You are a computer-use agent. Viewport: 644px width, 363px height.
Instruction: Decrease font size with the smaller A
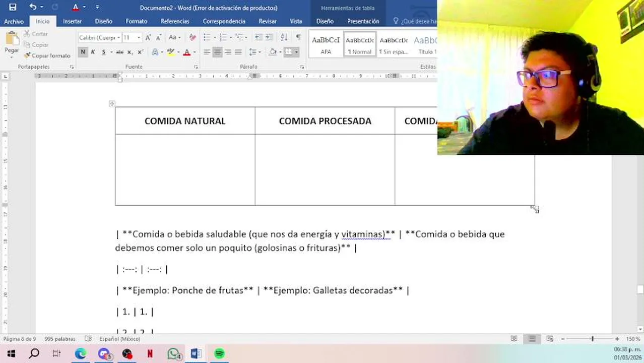[158, 37]
